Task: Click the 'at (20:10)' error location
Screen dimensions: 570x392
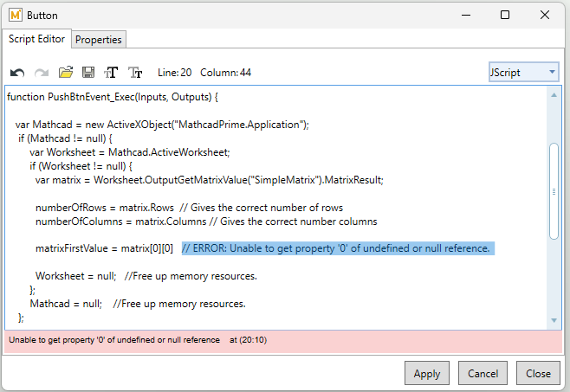Action: pyautogui.click(x=249, y=340)
